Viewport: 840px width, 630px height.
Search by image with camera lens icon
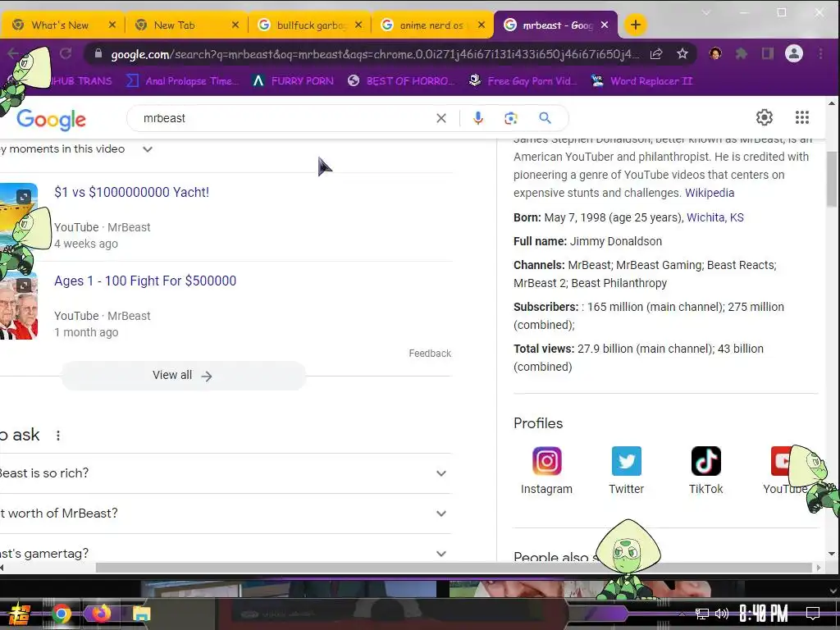pos(510,118)
